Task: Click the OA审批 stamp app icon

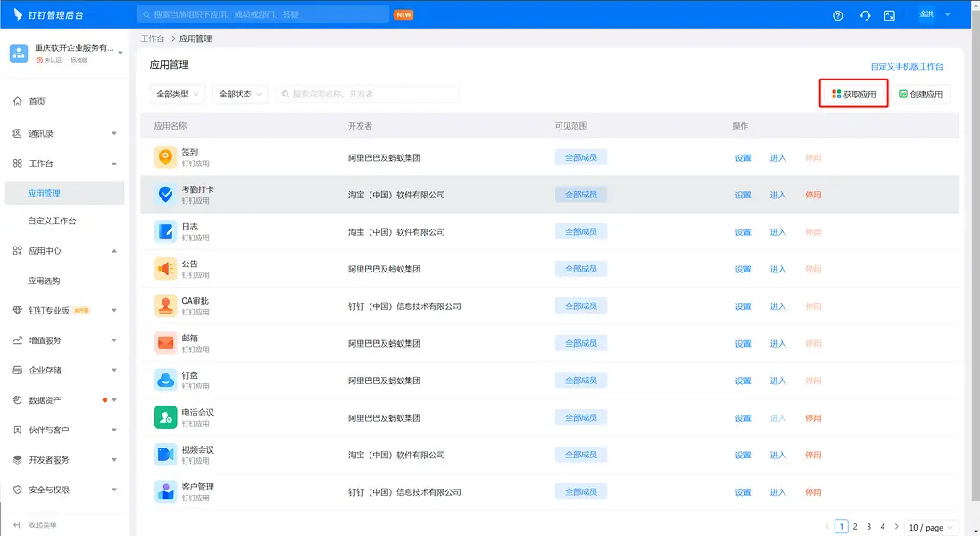Action: tap(166, 306)
